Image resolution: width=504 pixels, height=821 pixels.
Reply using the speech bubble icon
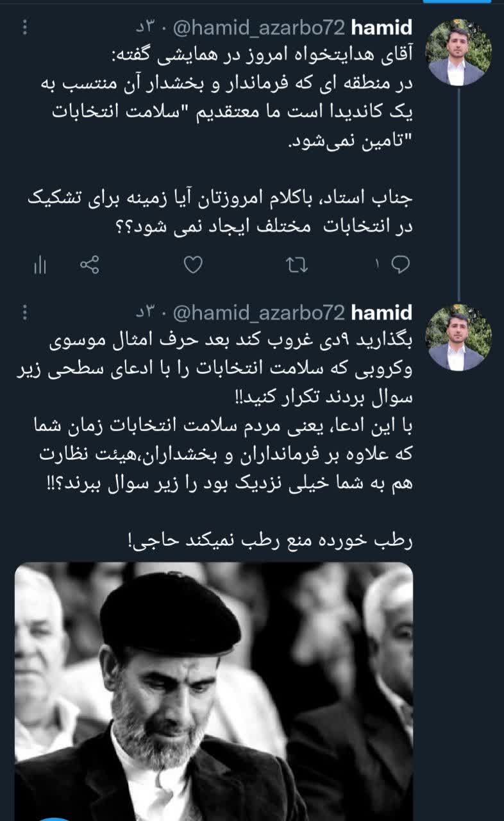[x=401, y=264]
